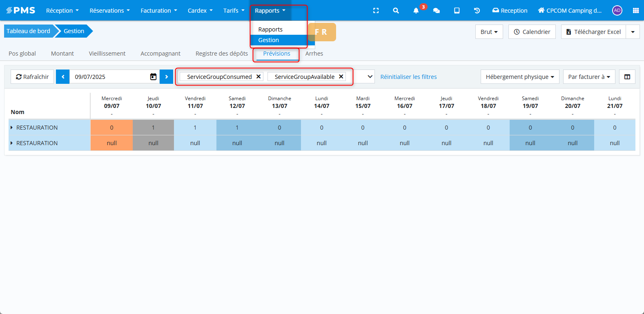
Task: Remove the ServiceGroupAvailable filter tag
Action: point(341,76)
